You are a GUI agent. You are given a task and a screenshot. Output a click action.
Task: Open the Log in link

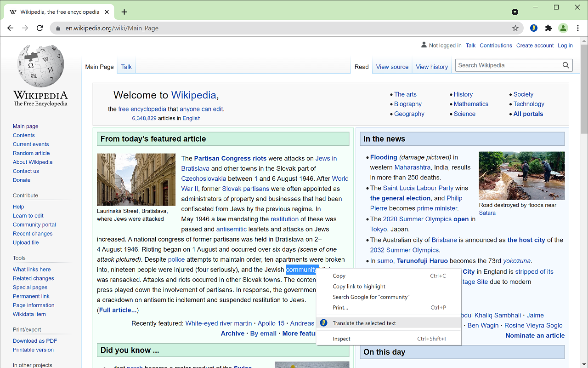pyautogui.click(x=565, y=46)
